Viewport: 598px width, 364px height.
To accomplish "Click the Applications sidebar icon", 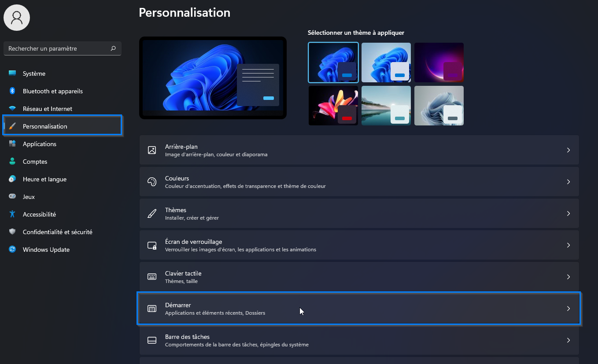I will (x=12, y=144).
